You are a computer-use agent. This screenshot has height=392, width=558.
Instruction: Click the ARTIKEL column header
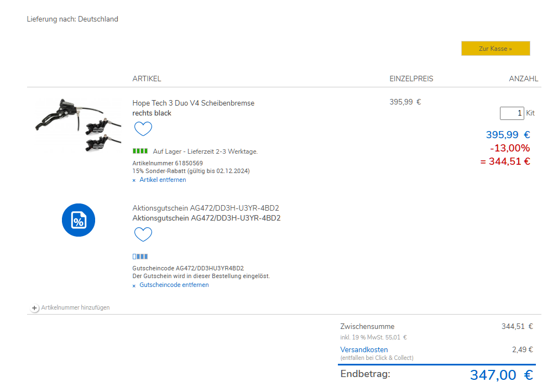click(x=147, y=79)
